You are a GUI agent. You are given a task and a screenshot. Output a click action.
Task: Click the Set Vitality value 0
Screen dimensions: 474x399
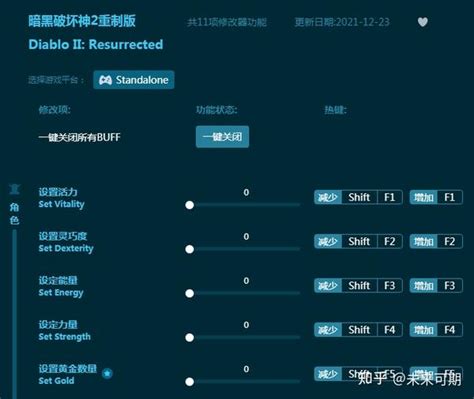coord(246,192)
